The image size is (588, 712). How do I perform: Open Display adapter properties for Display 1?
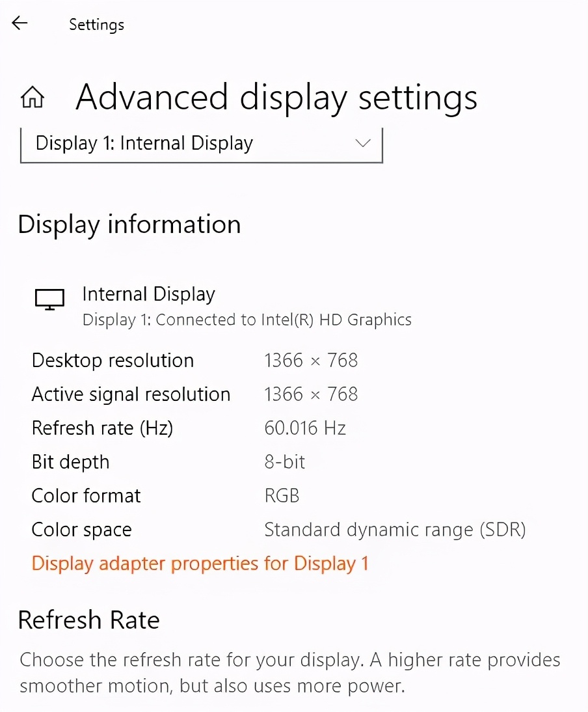200,564
